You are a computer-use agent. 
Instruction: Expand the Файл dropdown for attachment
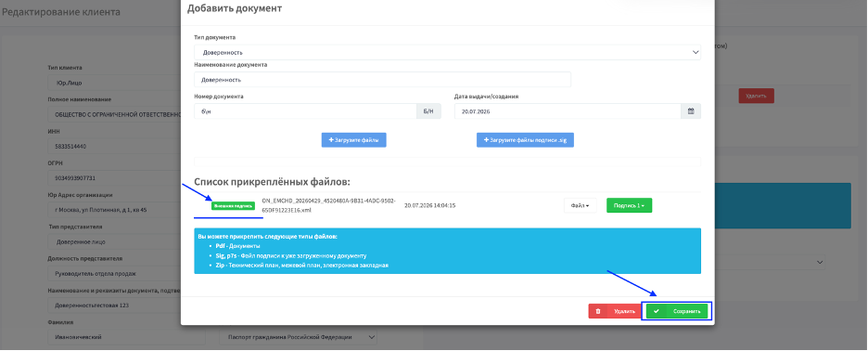[x=581, y=205]
